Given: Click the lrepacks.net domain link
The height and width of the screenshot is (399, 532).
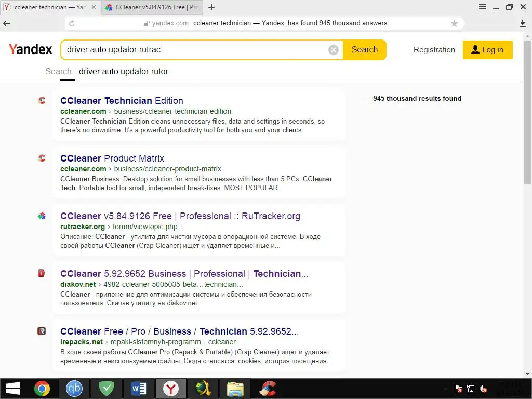Looking at the screenshot, I should (82, 342).
